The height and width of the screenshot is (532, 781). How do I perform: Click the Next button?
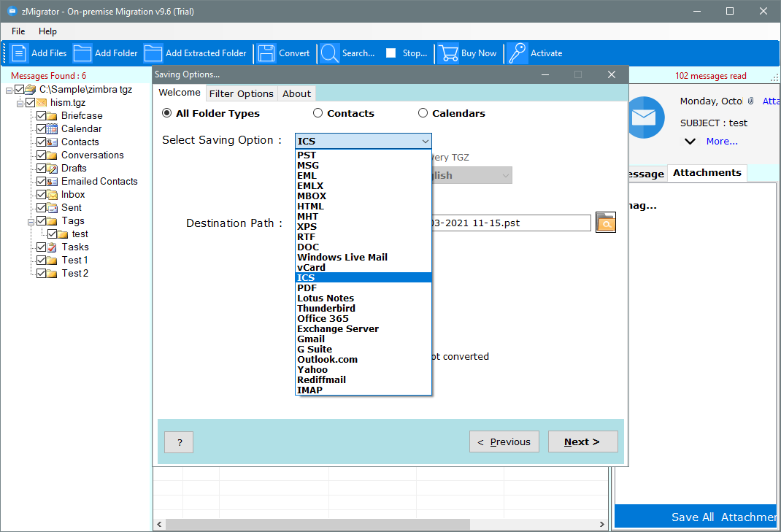(x=582, y=442)
